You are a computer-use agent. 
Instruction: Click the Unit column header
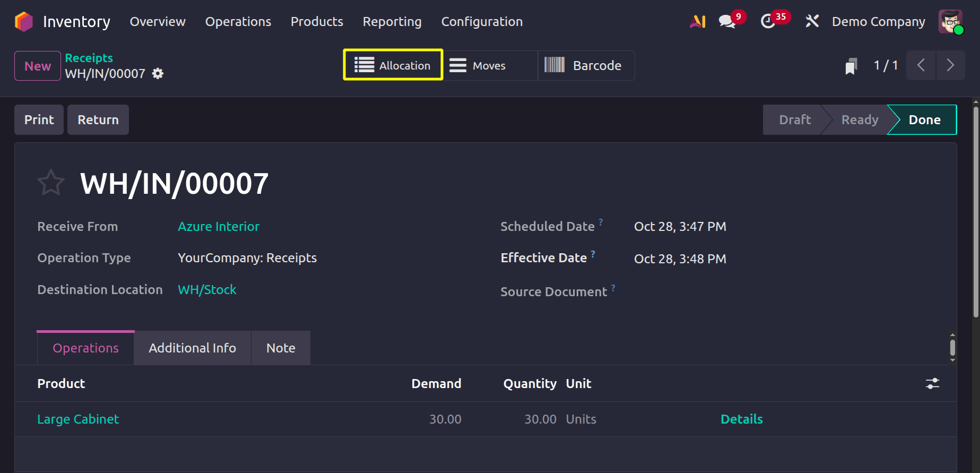point(578,384)
